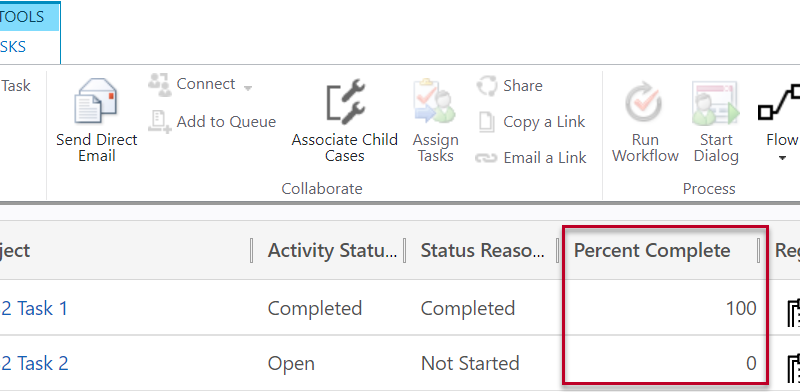This screenshot has height=392, width=800.
Task: Select Copy a Link
Action: click(544, 122)
